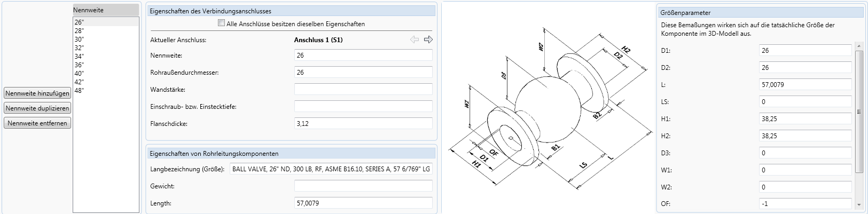Go to next connection with right arrow

pos(428,39)
